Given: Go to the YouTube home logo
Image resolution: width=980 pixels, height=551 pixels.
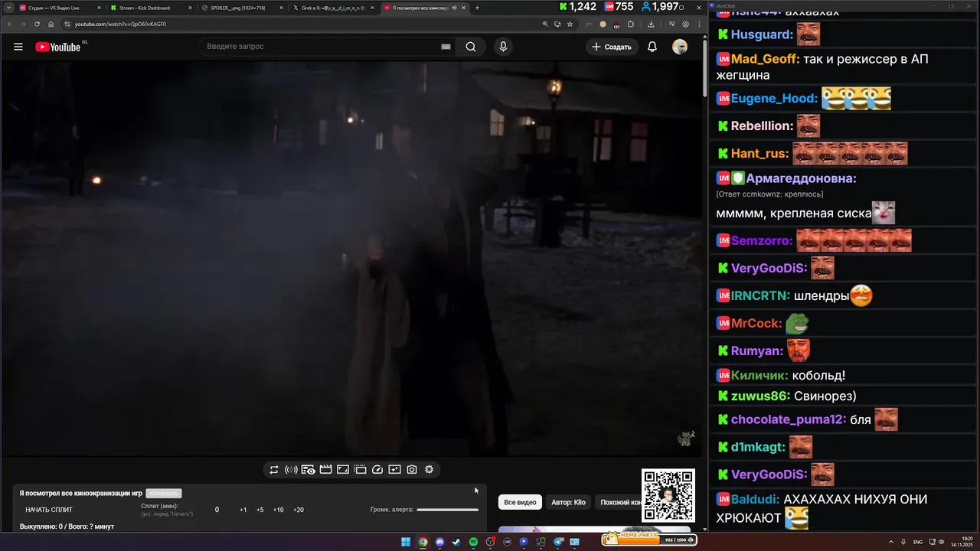Looking at the screenshot, I should pyautogui.click(x=57, y=47).
